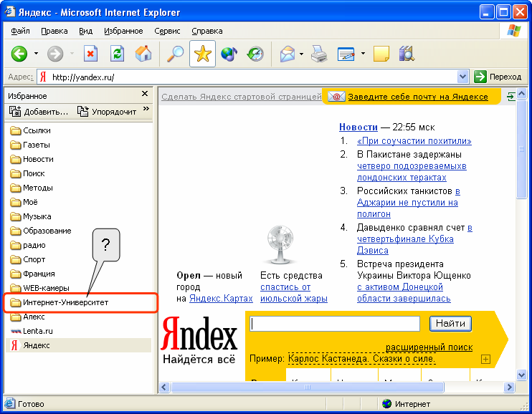This screenshot has width=532, height=414.
Task: Open Media globe toolbar icon
Action: click(x=229, y=54)
